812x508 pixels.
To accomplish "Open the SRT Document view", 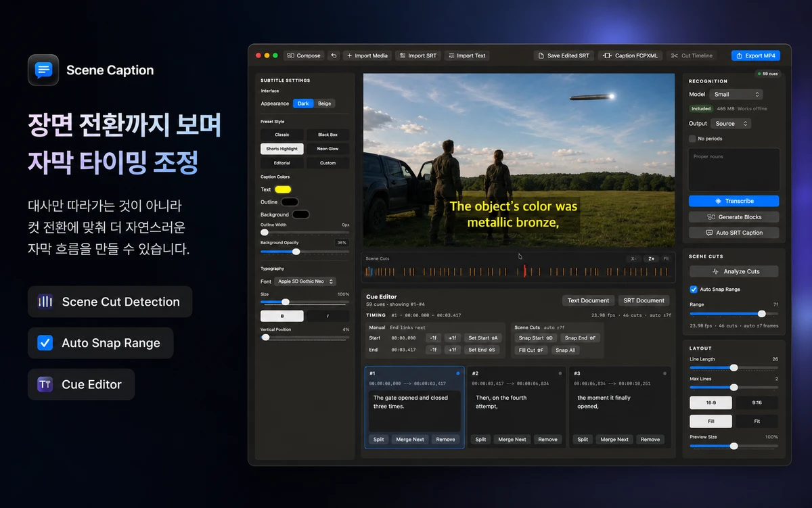I will (x=644, y=300).
